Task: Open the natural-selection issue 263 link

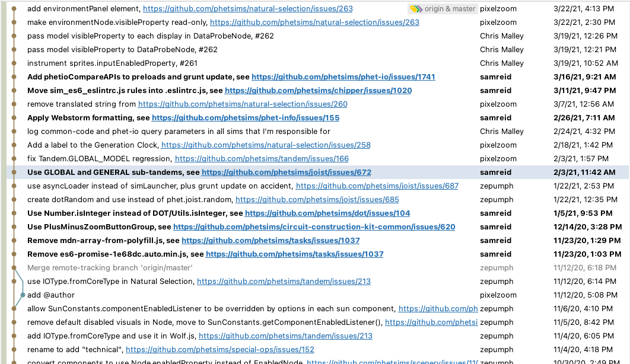Action: pyautogui.click(x=247, y=8)
